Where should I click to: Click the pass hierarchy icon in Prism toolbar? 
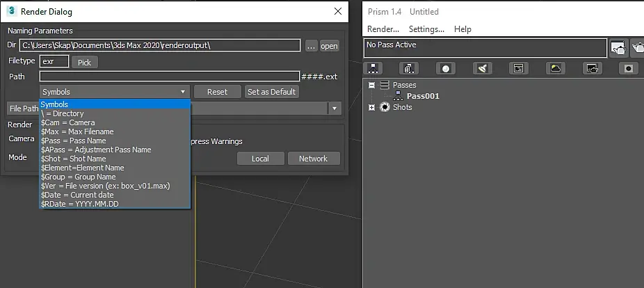click(x=373, y=68)
